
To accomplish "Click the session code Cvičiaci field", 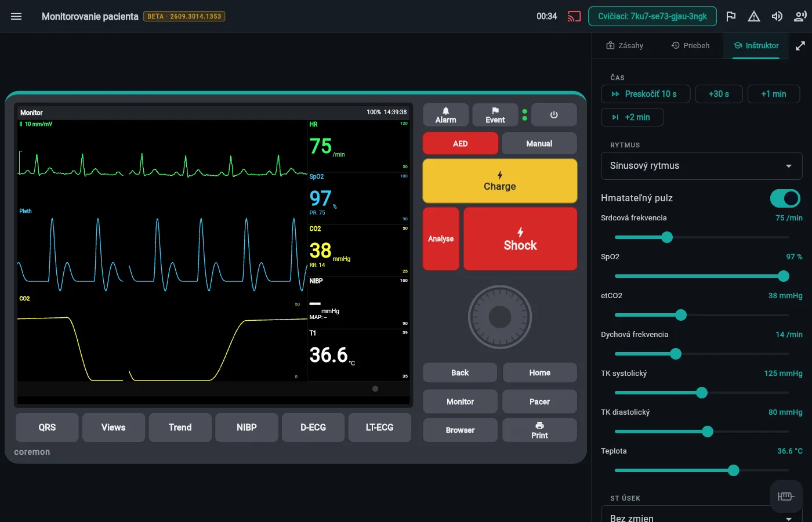I will [x=652, y=16].
